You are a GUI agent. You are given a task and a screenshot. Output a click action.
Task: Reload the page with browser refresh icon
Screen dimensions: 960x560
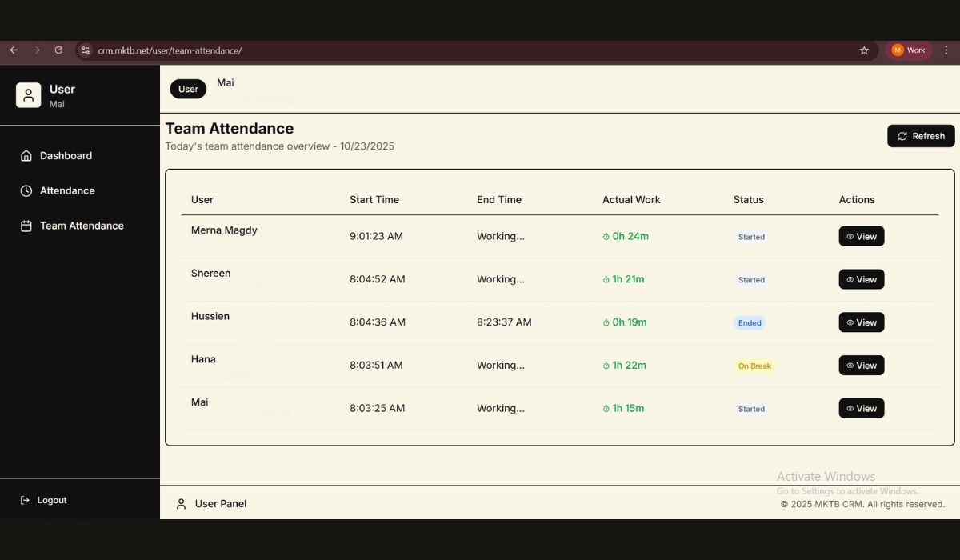click(58, 50)
